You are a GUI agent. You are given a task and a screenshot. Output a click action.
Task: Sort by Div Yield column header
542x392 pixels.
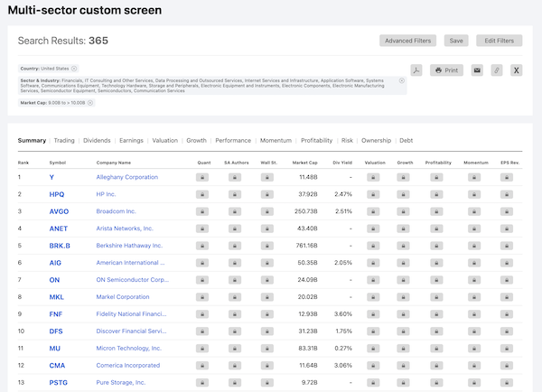pos(342,163)
